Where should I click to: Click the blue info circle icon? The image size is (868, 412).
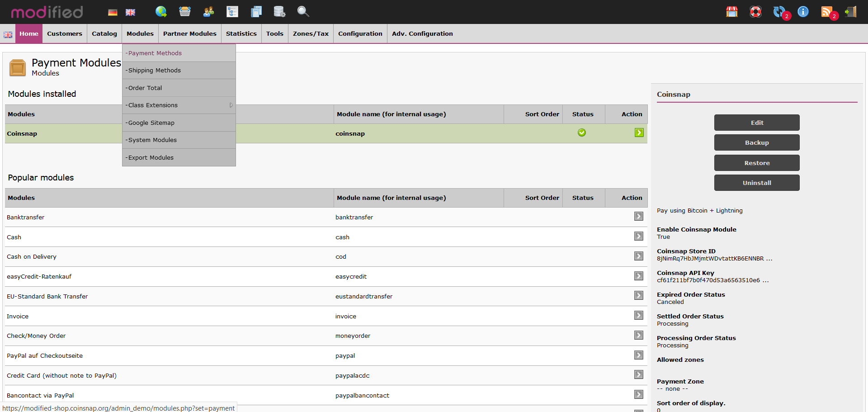(803, 11)
